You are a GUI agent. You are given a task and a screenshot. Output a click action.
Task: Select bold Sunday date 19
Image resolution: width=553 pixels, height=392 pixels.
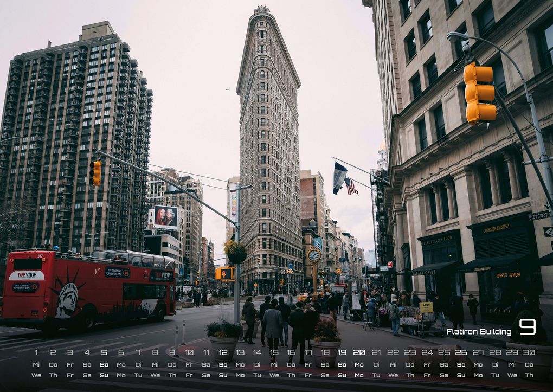click(x=342, y=352)
